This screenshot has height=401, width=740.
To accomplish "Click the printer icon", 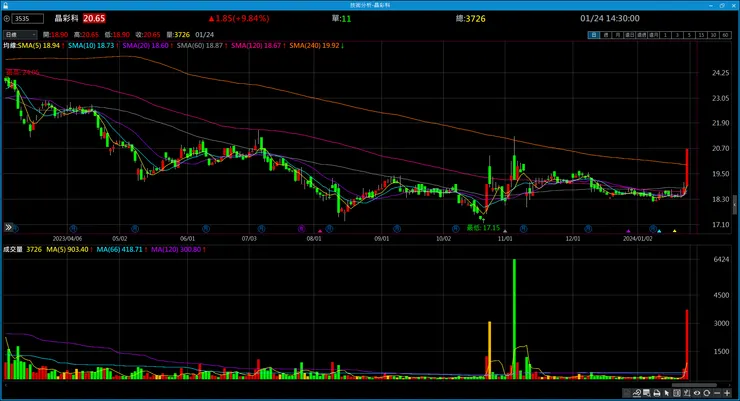I will pyautogui.click(x=657, y=393).
